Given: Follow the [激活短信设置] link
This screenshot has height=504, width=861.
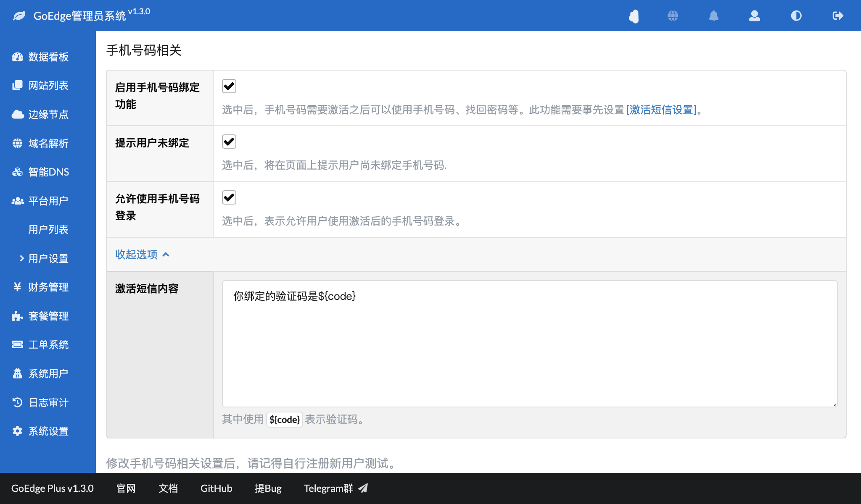Looking at the screenshot, I should click(661, 110).
